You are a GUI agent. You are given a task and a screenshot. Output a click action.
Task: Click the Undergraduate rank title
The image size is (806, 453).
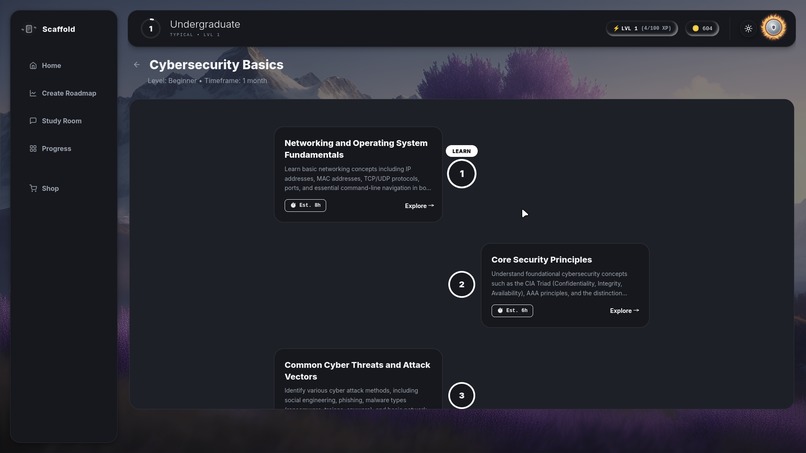(205, 24)
